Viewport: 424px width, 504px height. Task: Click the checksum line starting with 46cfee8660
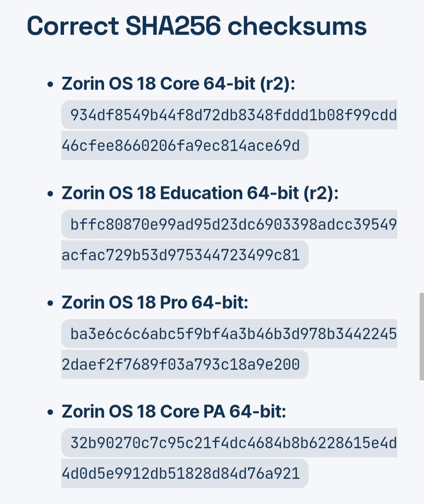click(181, 146)
